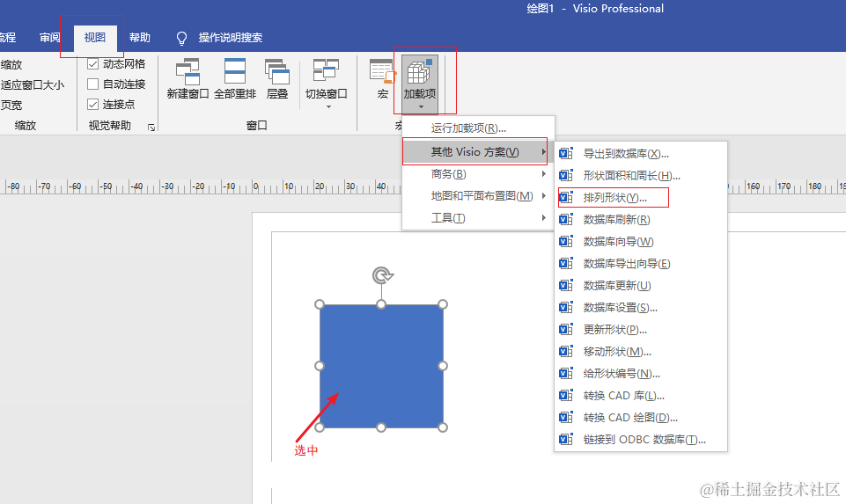Click the New Window (新建窗口) icon
This screenshot has width=846, height=504.
[x=188, y=72]
